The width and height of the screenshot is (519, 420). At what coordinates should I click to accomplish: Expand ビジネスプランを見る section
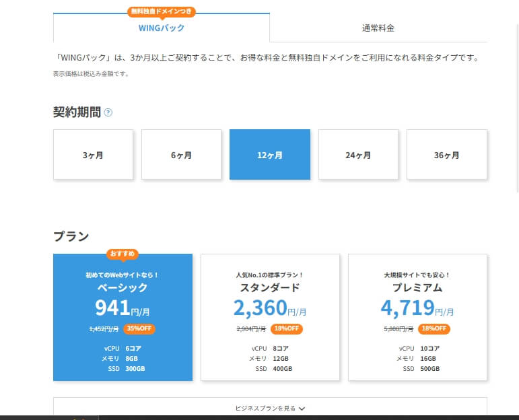[270, 408]
